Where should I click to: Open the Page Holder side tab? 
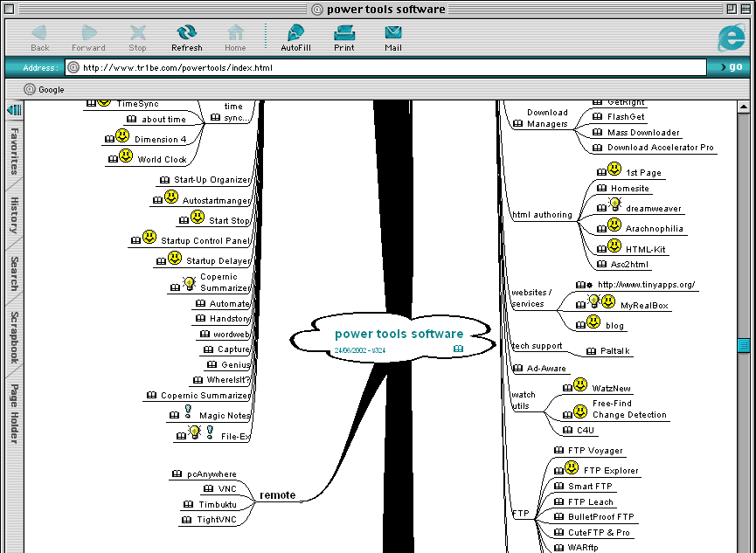pos(14,414)
